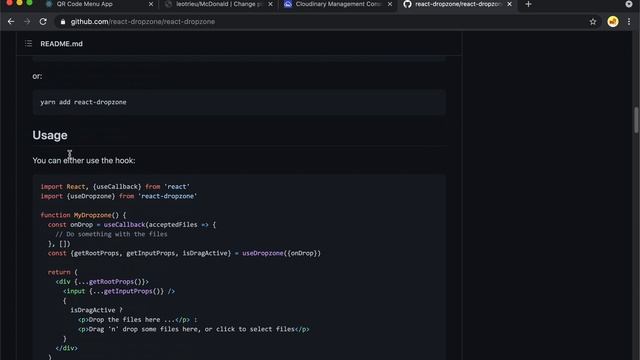Click the 'Do something with the files' comment
This screenshot has height=360, width=640.
pos(111,234)
